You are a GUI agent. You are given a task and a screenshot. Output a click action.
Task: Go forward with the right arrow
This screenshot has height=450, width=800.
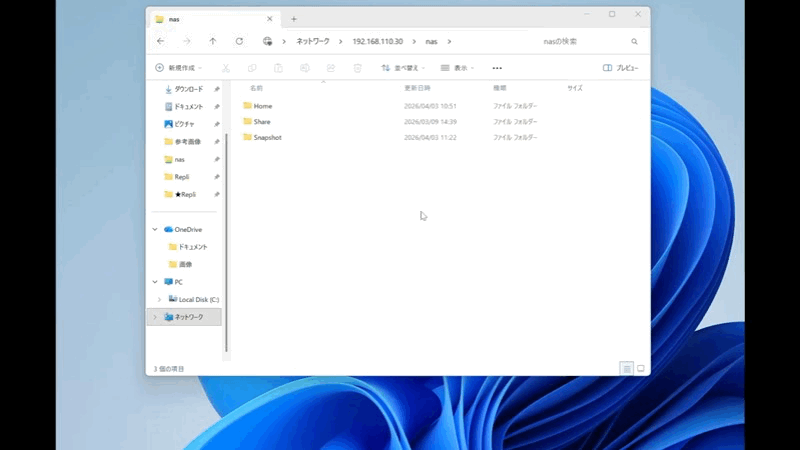pos(187,41)
